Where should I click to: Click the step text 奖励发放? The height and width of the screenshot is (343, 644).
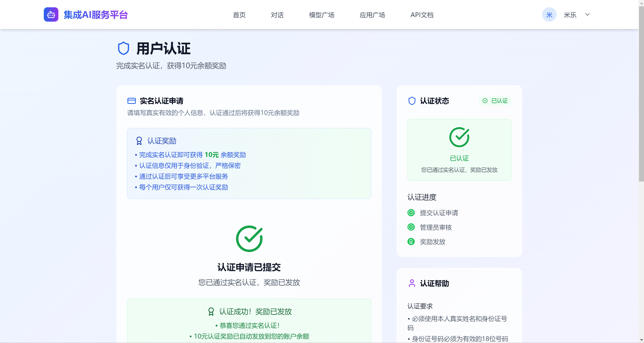pos(433,242)
